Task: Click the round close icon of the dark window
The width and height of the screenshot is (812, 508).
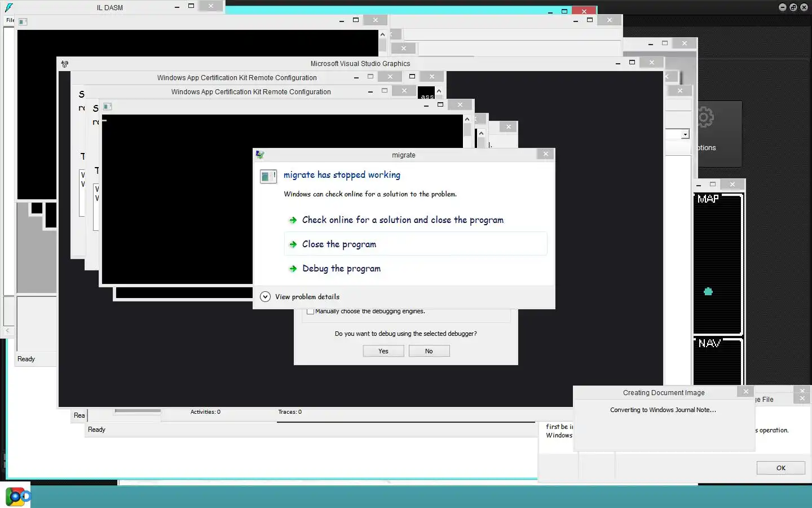Action: 804,7
